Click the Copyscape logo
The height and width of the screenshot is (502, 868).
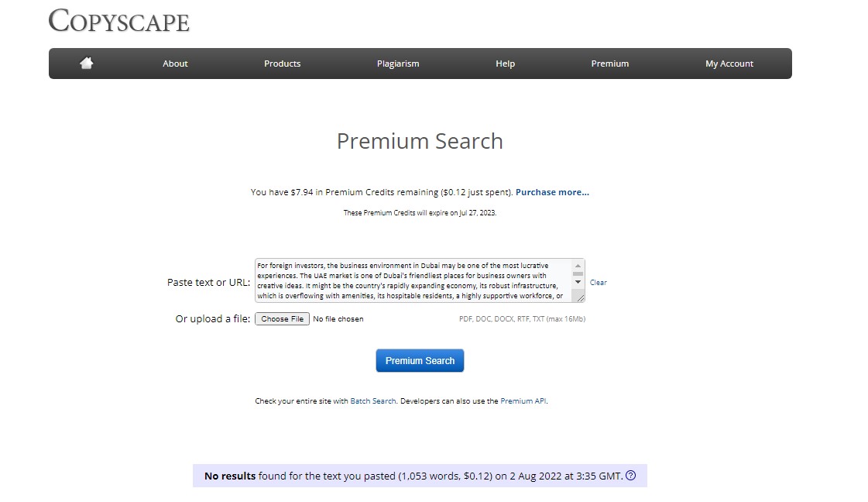(118, 21)
